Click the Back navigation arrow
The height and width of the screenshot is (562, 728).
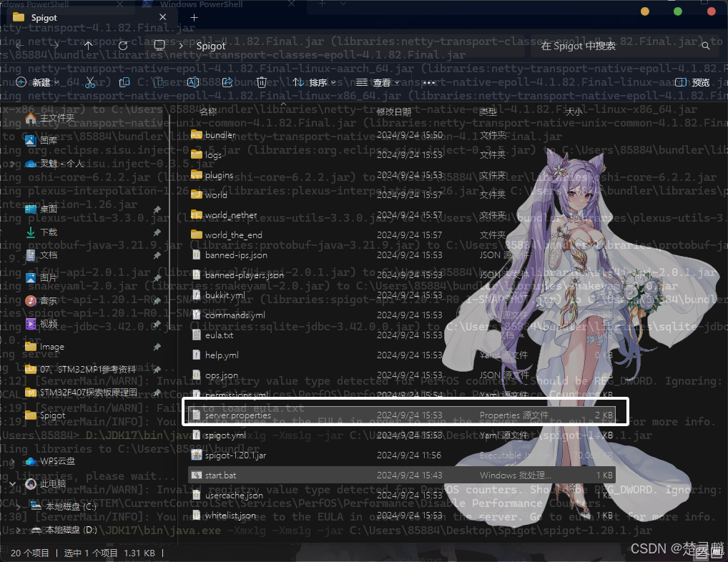tap(20, 46)
